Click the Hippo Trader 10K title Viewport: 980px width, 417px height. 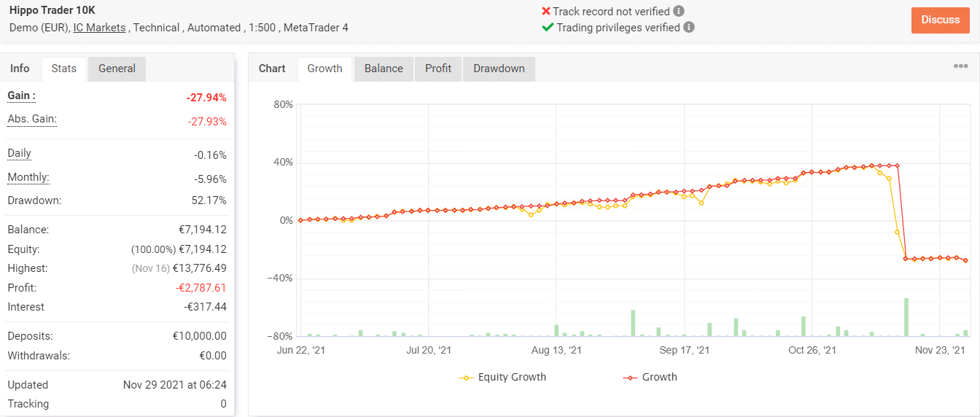[52, 10]
